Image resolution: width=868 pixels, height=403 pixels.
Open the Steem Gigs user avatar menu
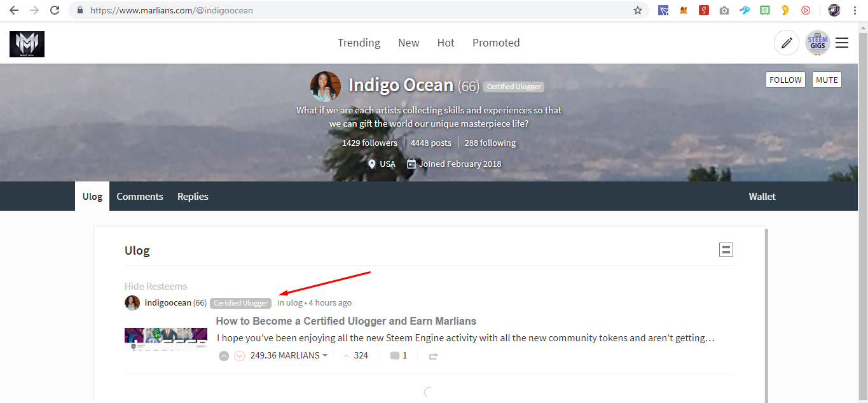pyautogui.click(x=818, y=43)
